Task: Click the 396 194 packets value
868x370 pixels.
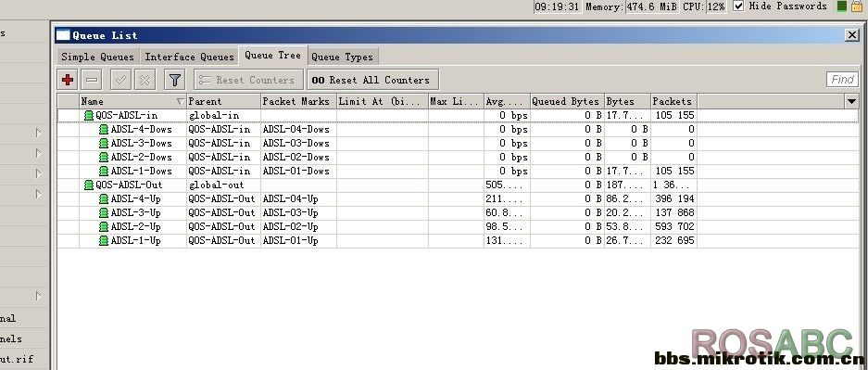Action: pos(673,198)
